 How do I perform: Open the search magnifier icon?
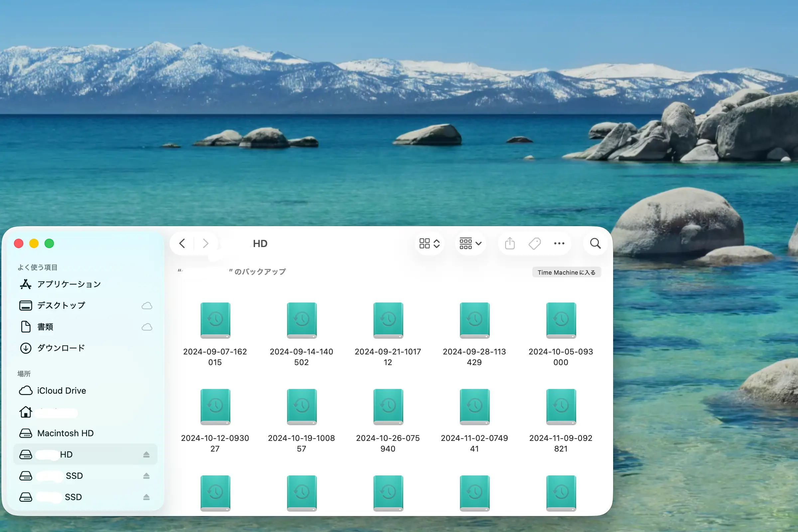(x=595, y=243)
